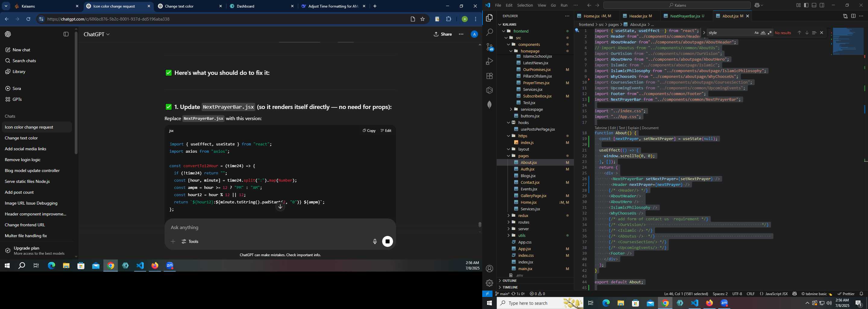The height and width of the screenshot is (309, 868).
Task: Collapse the homepage folder in Explorer
Action: [x=511, y=51]
